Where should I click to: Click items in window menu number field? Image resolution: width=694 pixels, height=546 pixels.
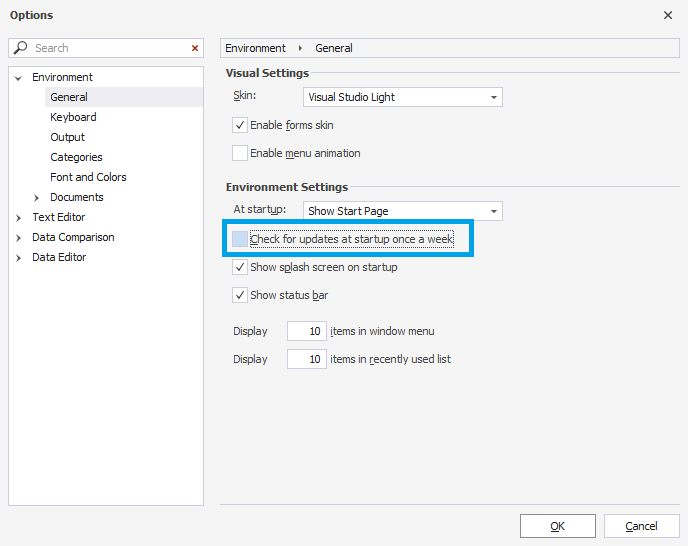pyautogui.click(x=307, y=331)
